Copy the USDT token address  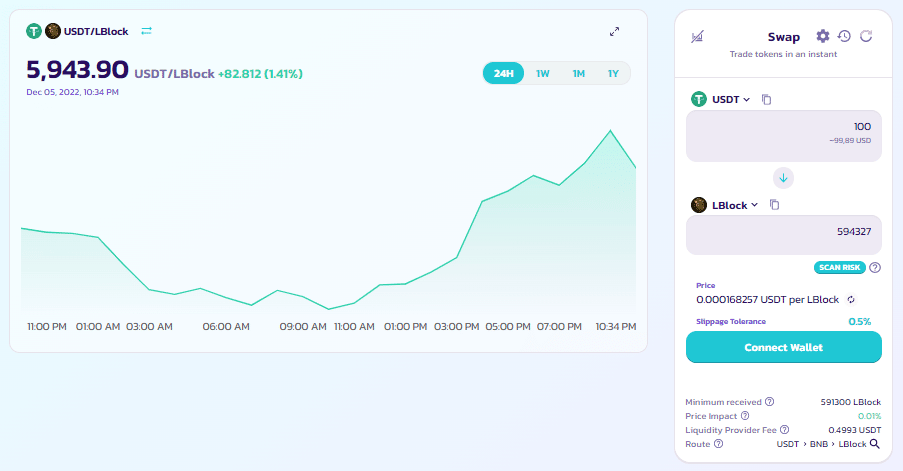pyautogui.click(x=767, y=100)
